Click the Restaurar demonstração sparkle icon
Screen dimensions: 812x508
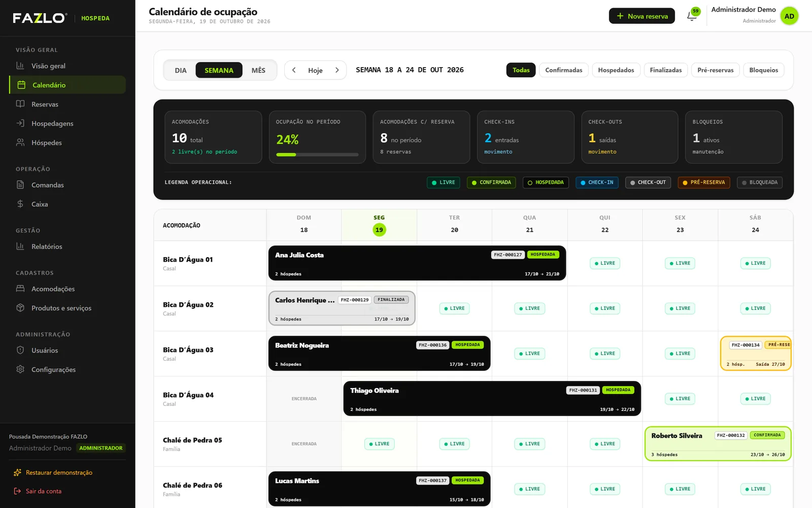(17, 472)
